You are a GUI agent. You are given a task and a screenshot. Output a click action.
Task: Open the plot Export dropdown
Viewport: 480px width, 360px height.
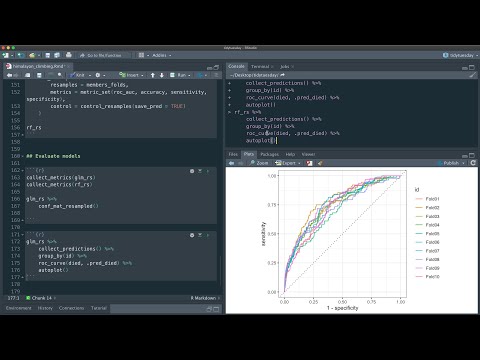point(288,163)
